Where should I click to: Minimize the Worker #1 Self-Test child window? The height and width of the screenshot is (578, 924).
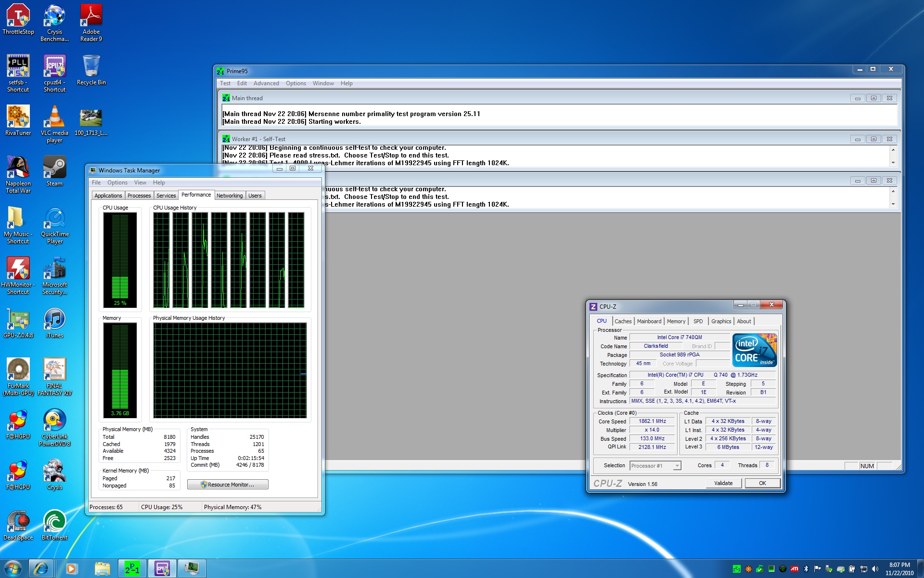857,139
